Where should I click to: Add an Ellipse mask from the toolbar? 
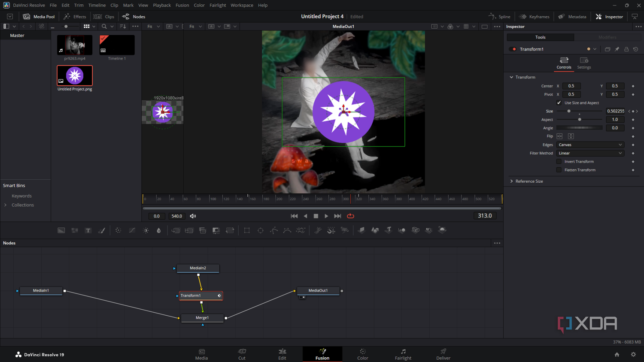point(261,230)
